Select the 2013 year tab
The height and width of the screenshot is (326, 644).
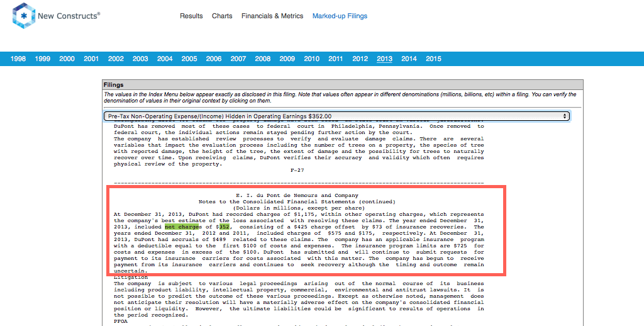(384, 59)
